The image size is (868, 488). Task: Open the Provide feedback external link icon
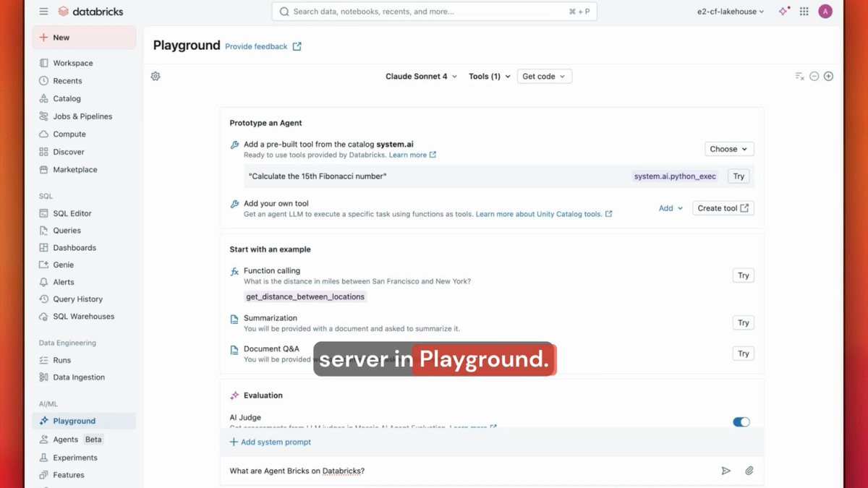pyautogui.click(x=297, y=46)
